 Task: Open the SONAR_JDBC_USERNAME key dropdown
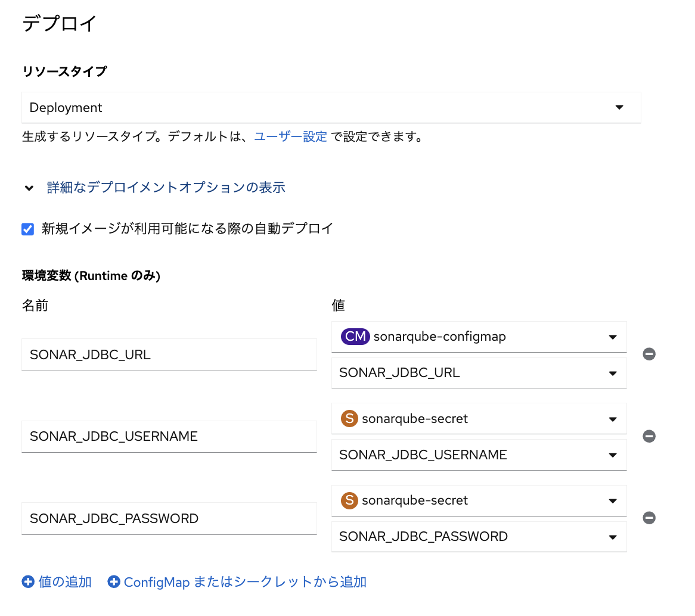(479, 455)
